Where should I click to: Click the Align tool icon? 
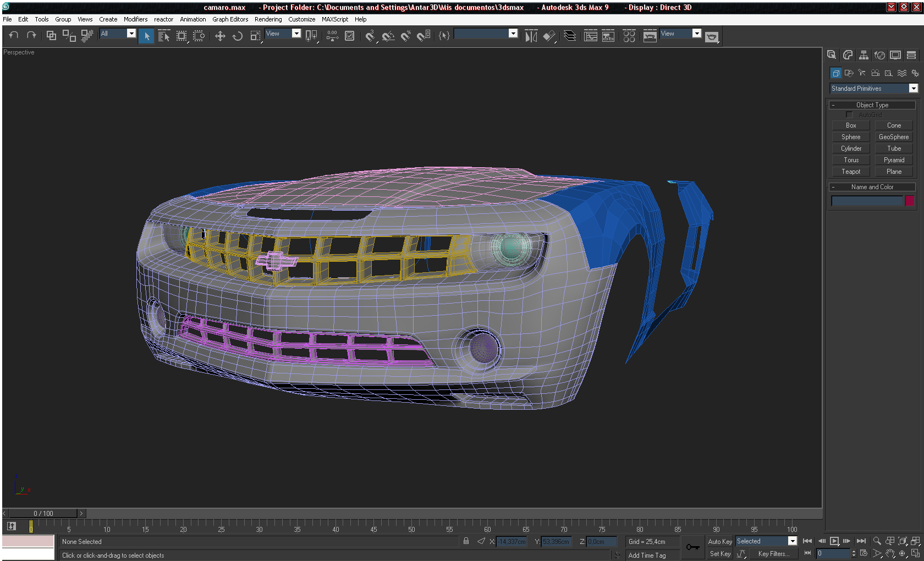click(549, 36)
